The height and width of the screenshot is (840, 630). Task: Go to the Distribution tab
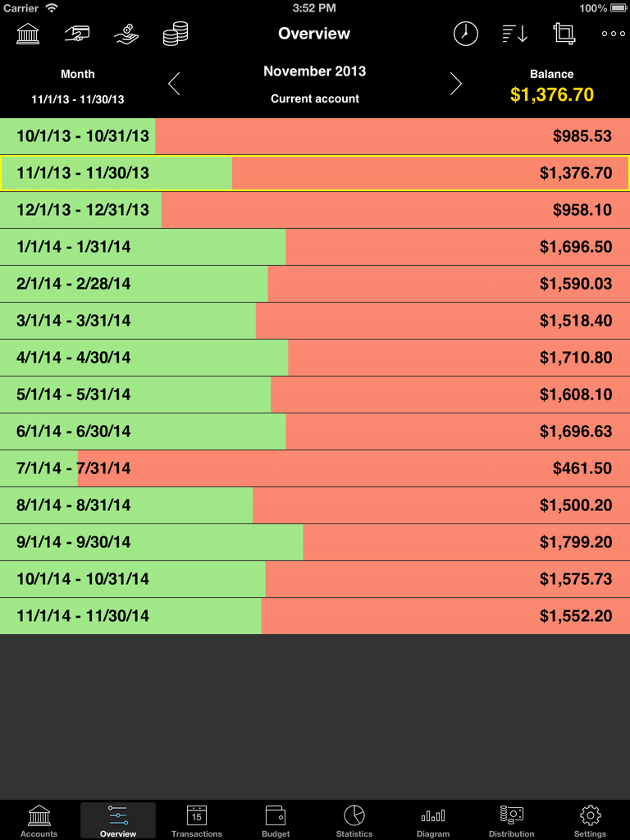click(x=512, y=820)
